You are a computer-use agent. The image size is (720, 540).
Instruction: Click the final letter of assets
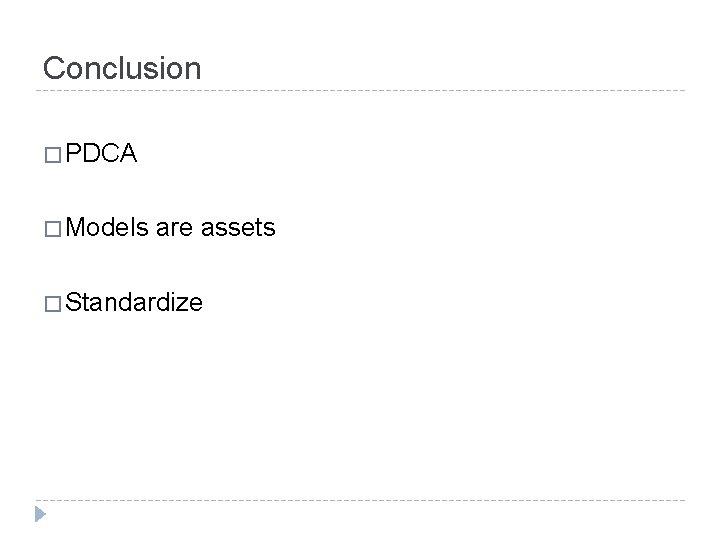(x=269, y=230)
